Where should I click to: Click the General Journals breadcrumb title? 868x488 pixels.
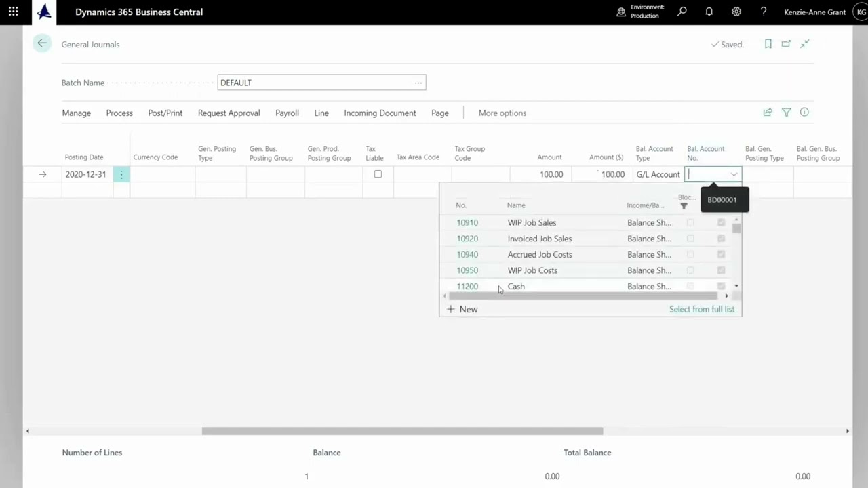point(90,45)
